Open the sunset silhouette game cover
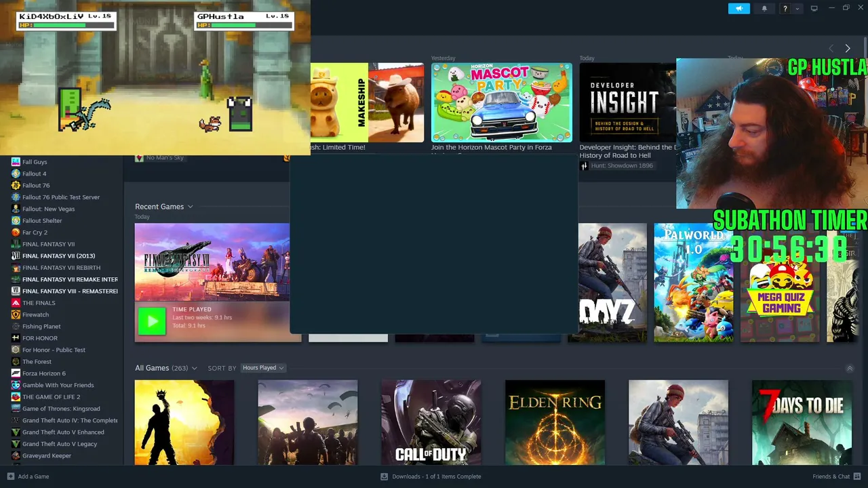 [x=184, y=423]
